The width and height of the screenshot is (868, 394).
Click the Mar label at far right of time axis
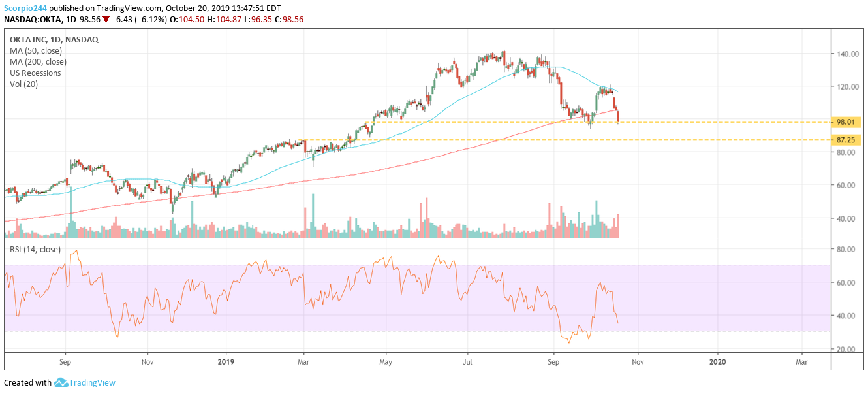(x=801, y=361)
